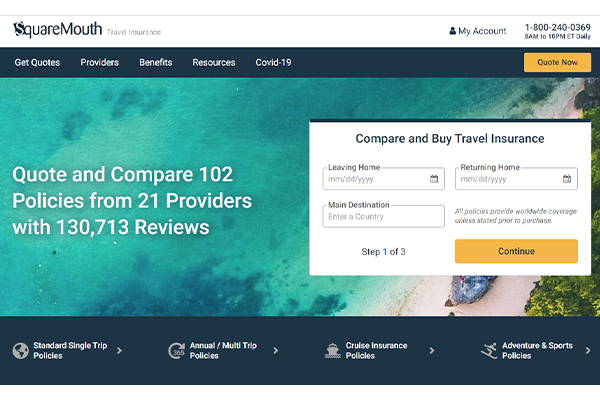Image resolution: width=600 pixels, height=400 pixels.
Task: Click the yellow Continue button
Action: point(516,251)
